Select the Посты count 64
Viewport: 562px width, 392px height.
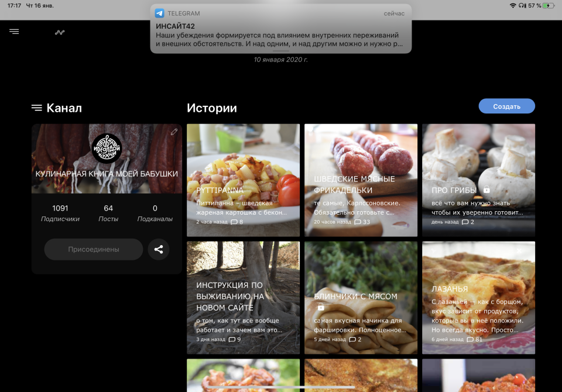(108, 213)
